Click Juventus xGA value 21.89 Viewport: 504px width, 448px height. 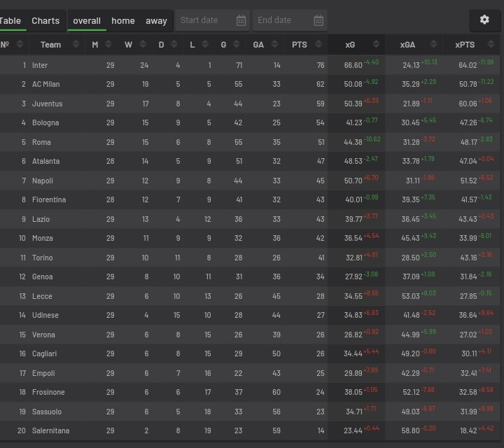[x=411, y=104]
